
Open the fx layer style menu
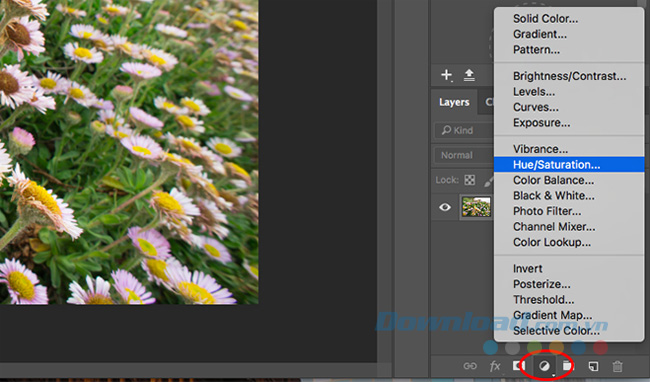coord(495,366)
